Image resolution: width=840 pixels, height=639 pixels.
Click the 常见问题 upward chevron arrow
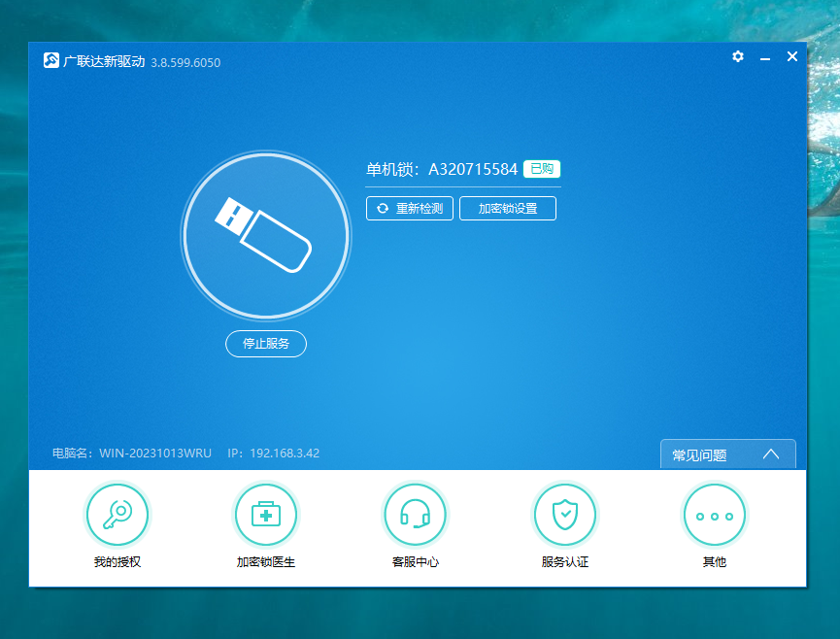tap(771, 454)
